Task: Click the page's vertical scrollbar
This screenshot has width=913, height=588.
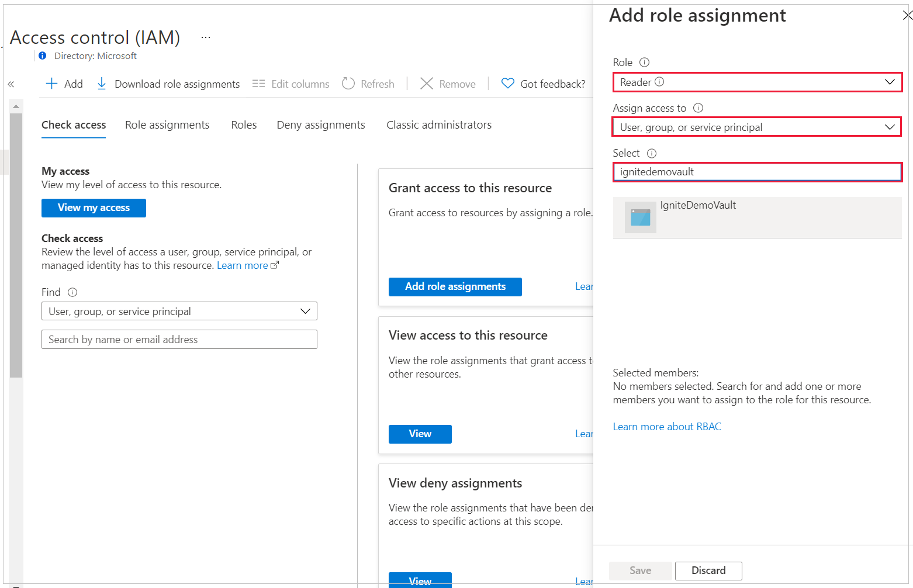Action: pos(16,245)
